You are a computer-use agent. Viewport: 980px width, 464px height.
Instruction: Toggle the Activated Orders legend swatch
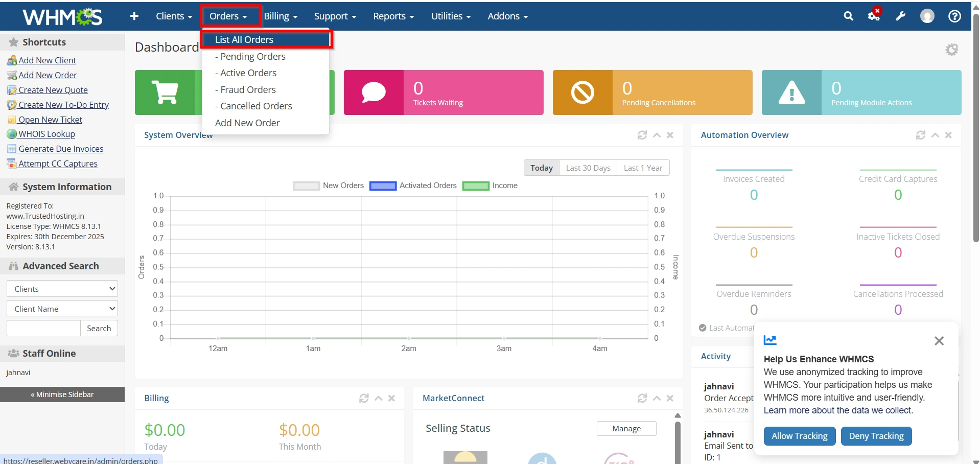pos(383,185)
